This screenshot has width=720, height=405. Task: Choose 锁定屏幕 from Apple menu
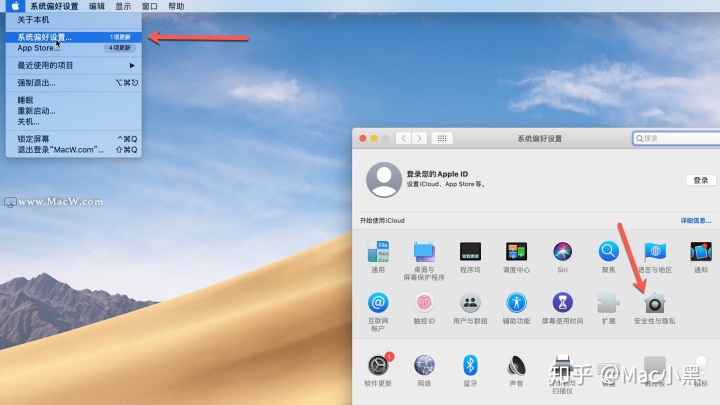tap(73, 139)
